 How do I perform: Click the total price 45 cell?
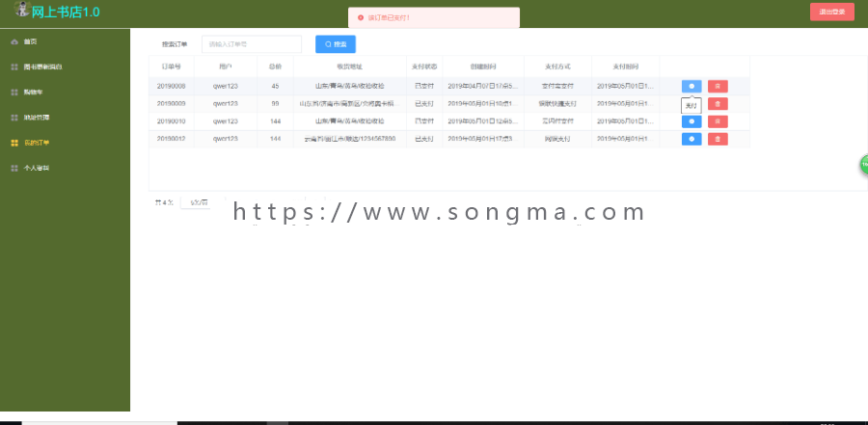click(275, 87)
